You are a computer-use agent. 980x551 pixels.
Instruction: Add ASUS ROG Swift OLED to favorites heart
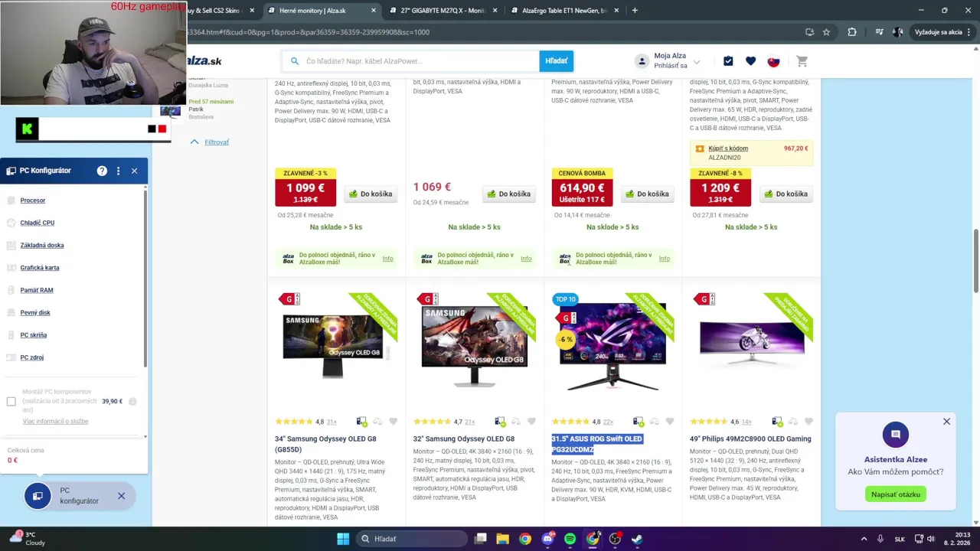pyautogui.click(x=670, y=422)
